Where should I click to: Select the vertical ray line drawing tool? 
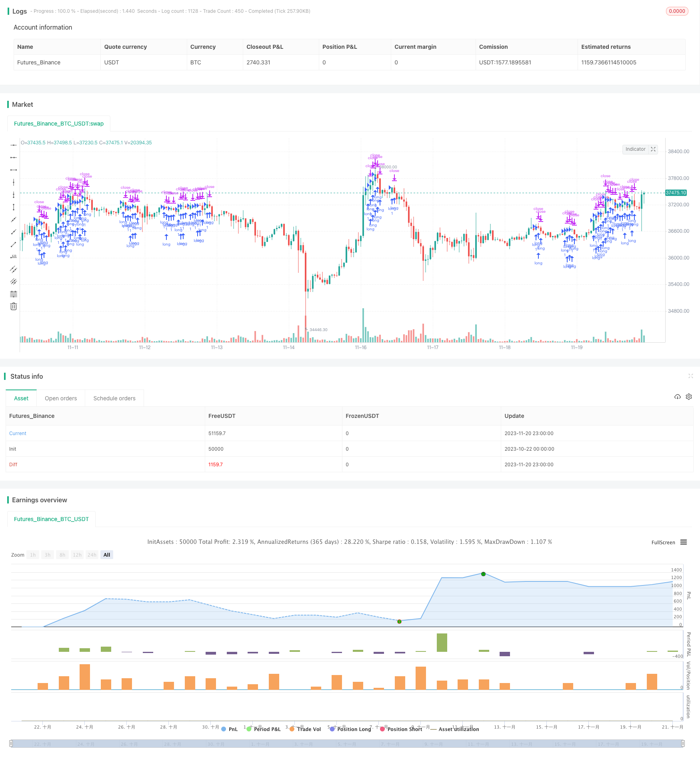14,195
